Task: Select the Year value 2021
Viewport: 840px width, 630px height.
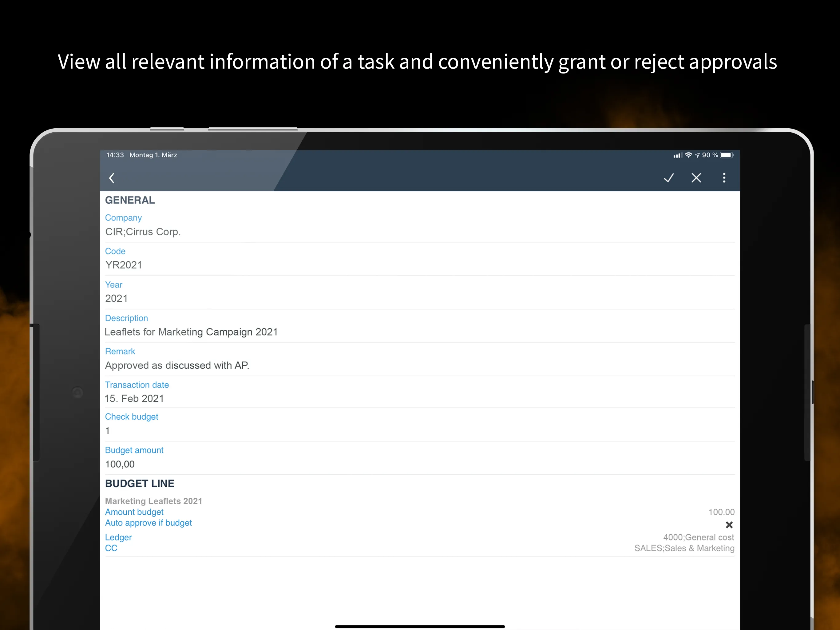Action: 116,298
